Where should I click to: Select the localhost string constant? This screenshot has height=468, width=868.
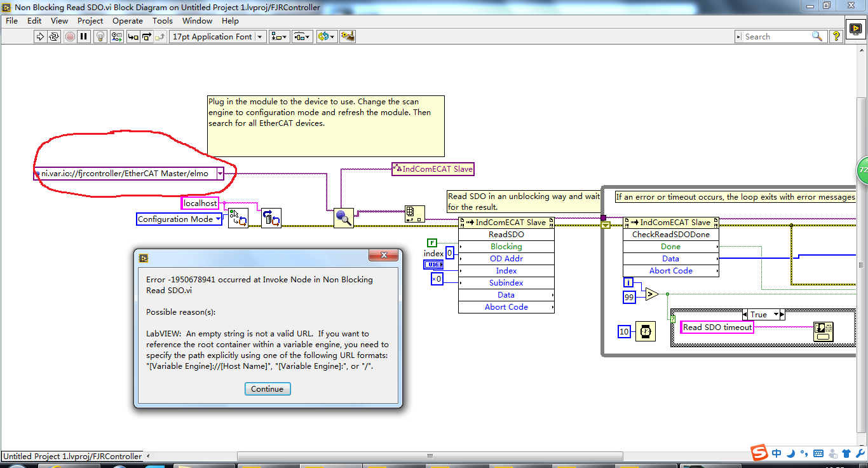(200, 203)
